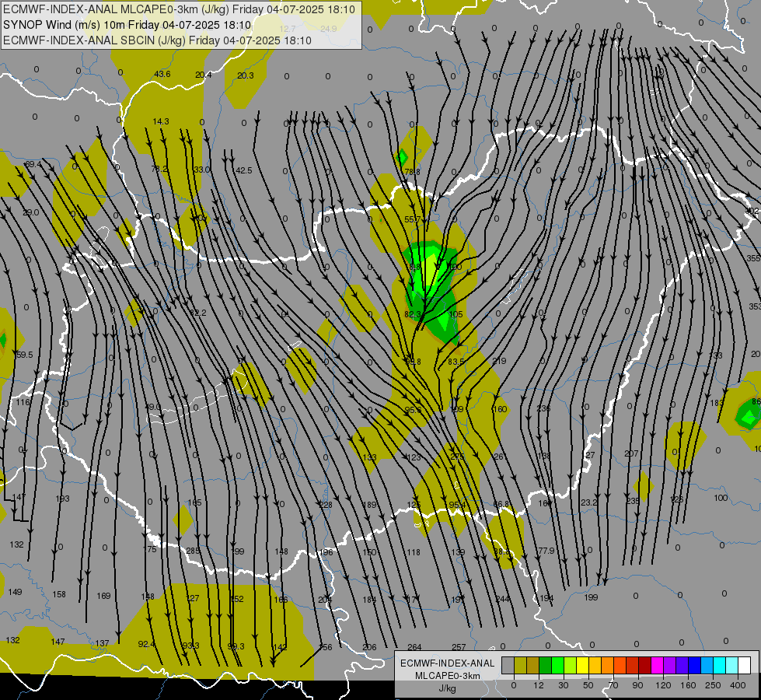Select the magenta swatch in the legend bar
The height and width of the screenshot is (700, 761).
(657, 665)
